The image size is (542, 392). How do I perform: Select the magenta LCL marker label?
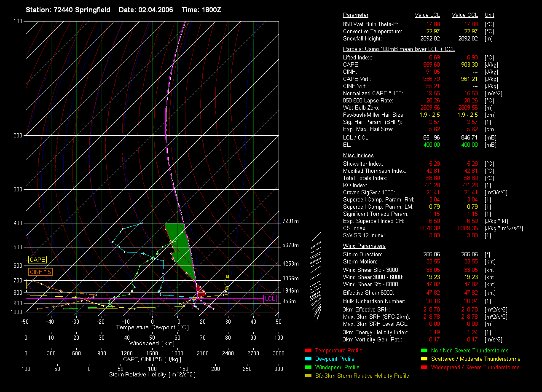270,299
